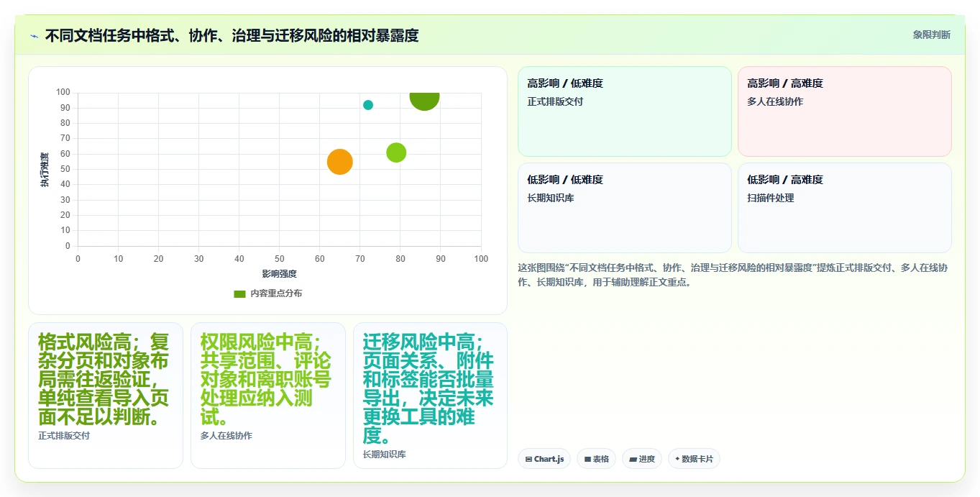Click 多人在线协作 caption under second data card
Viewport: 980px width, 497px height.
coord(226,436)
